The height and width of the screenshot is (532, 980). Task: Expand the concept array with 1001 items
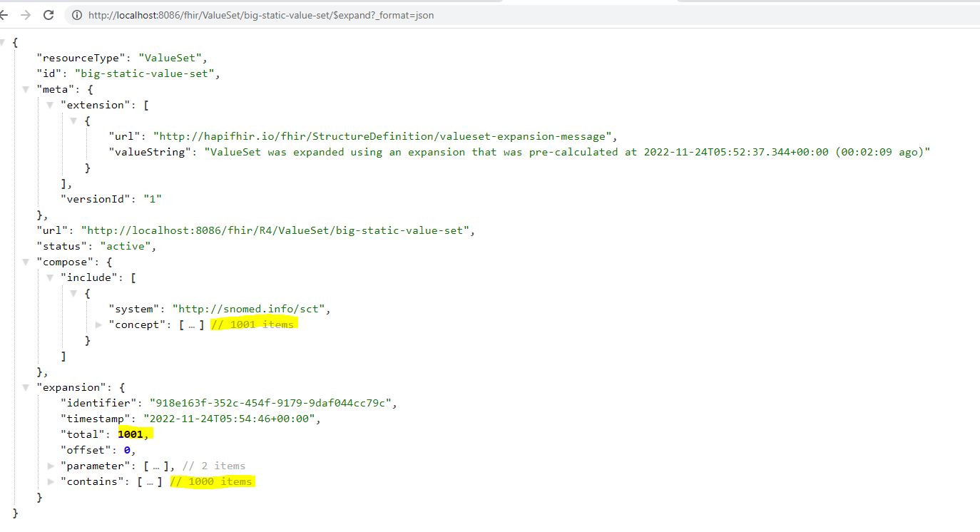(x=98, y=324)
